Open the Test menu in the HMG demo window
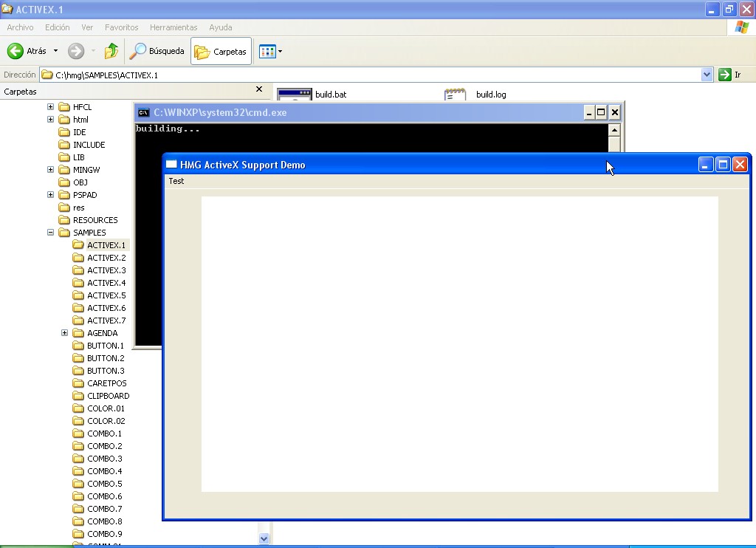This screenshot has height=548, width=756. (x=176, y=181)
